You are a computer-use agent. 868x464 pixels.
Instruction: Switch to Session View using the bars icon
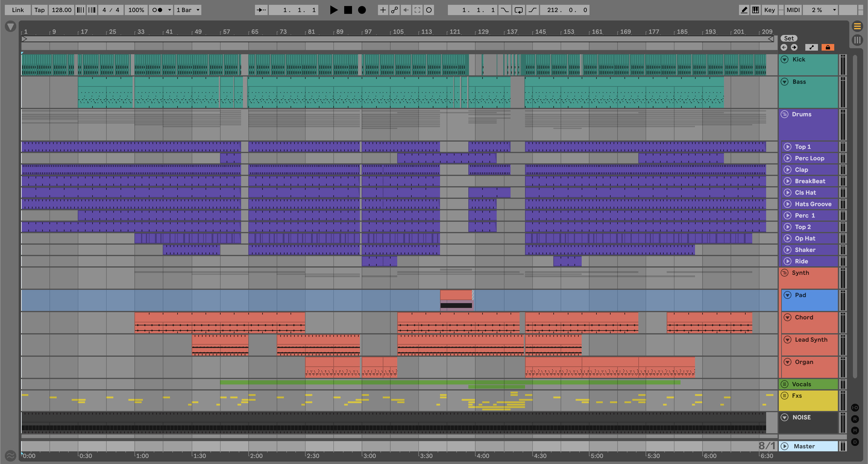(x=857, y=40)
